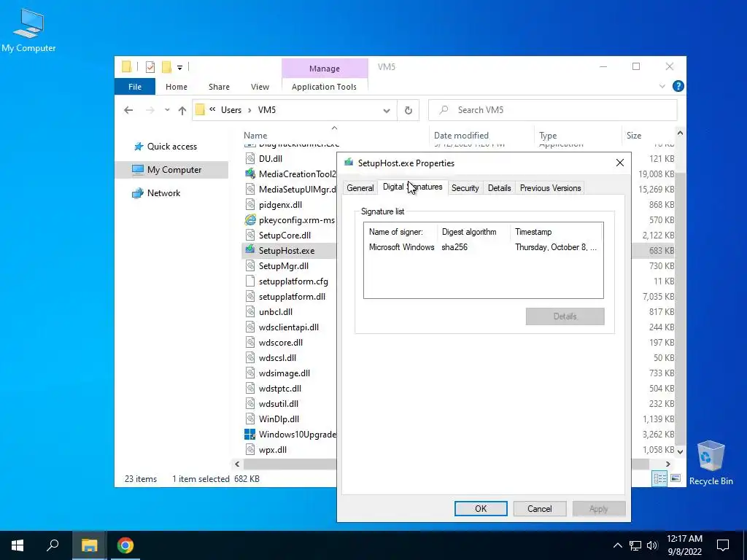Select pidgenx.dll in file list
The height and width of the screenshot is (560, 747).
[x=280, y=205]
